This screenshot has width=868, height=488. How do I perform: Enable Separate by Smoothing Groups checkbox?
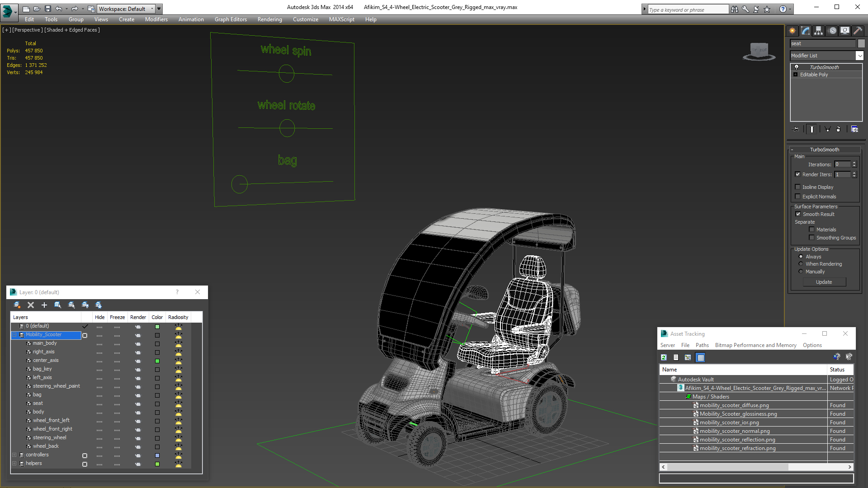(811, 238)
